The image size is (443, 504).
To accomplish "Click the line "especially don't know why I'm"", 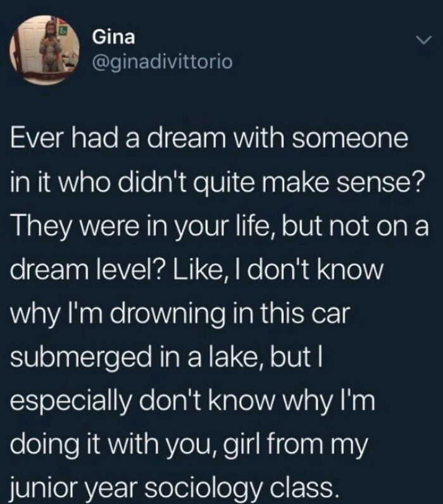I will 193,402.
